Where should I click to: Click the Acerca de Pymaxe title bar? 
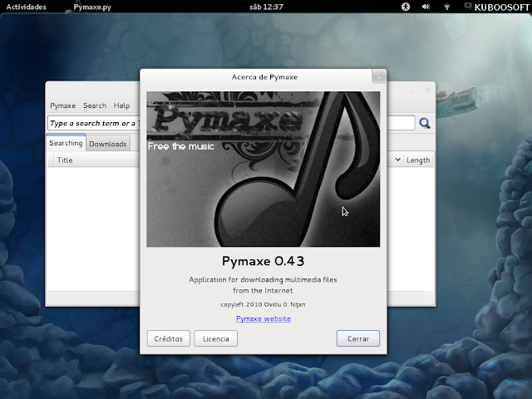264,77
